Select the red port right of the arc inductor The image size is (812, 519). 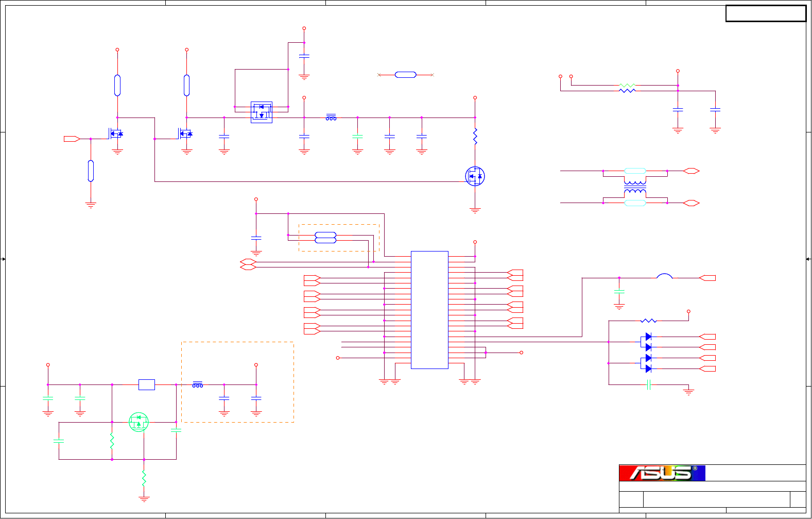pos(707,278)
